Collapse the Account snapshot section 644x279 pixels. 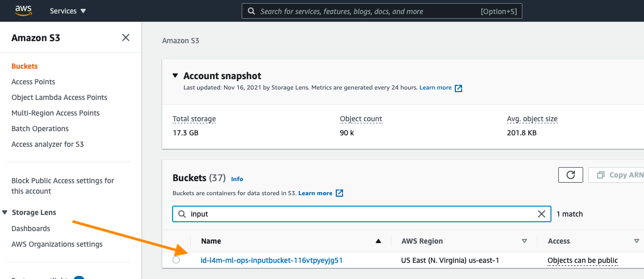(175, 75)
